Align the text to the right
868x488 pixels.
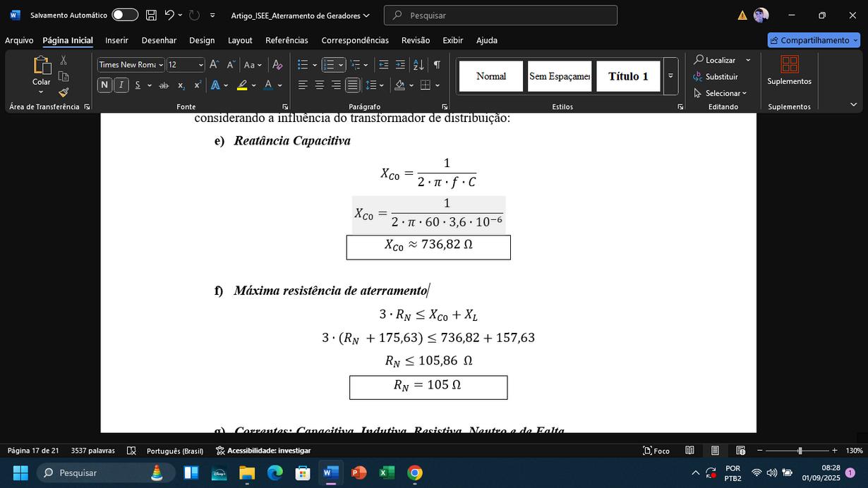click(336, 85)
